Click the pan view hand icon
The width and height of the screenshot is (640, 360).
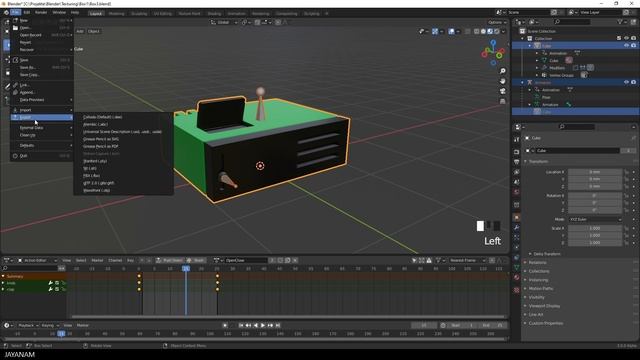502,81
